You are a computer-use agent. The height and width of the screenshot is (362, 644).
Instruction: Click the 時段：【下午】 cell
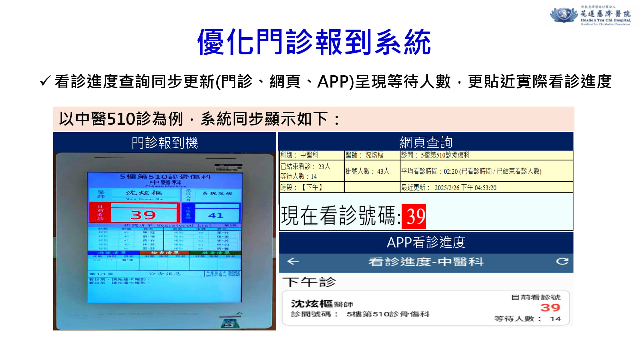pos(302,188)
